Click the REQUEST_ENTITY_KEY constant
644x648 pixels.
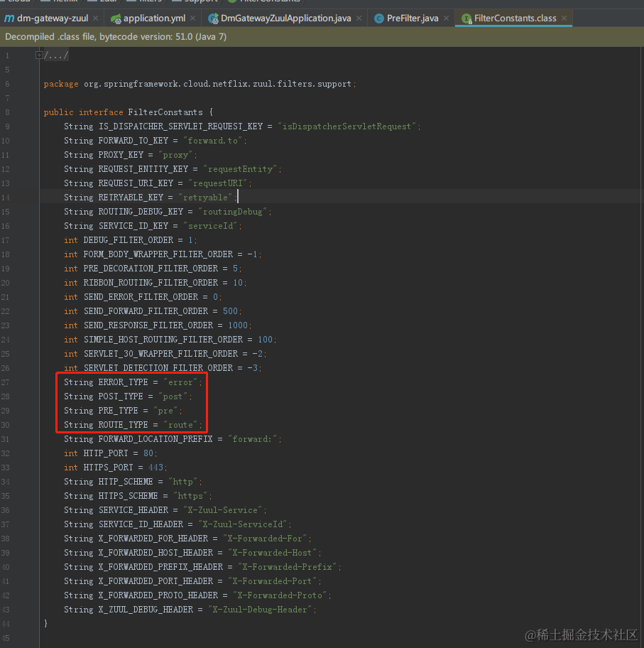pyautogui.click(x=143, y=169)
